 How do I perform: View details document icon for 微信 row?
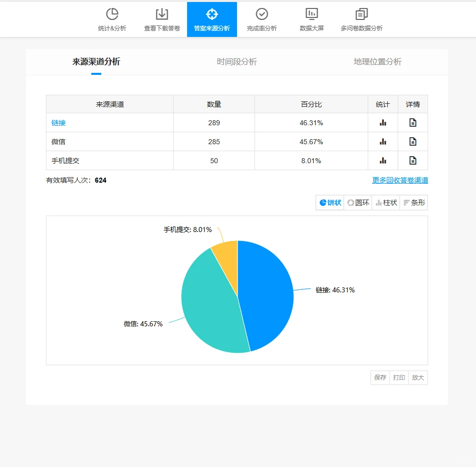[413, 141]
